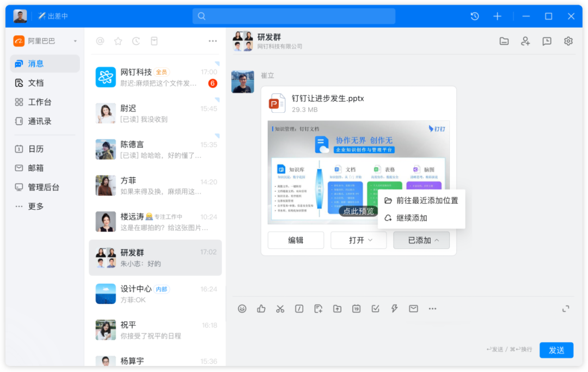Click the 编辑 button
588x372 pixels.
click(x=296, y=240)
